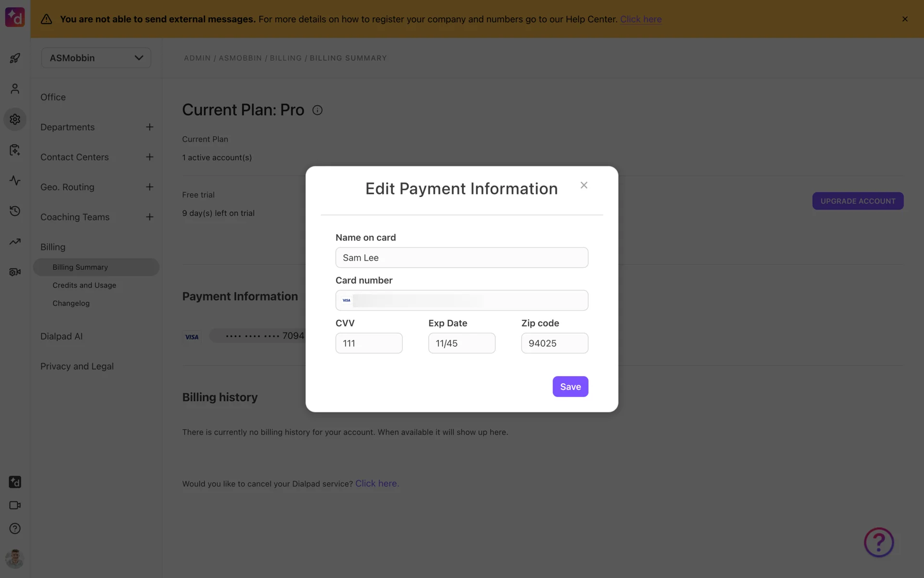Click the Upgrade Account button
Image resolution: width=924 pixels, height=578 pixels.
coord(858,201)
